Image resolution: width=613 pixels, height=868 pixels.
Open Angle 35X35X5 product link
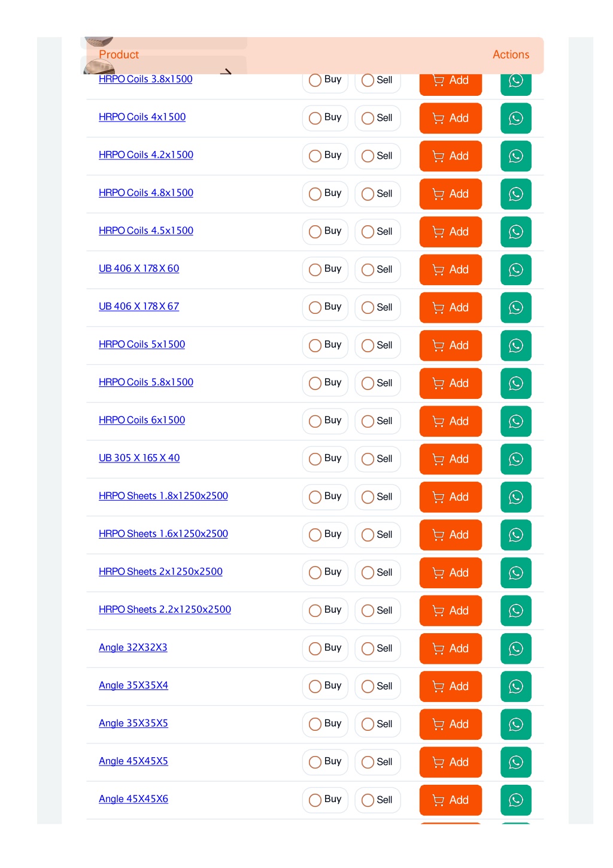click(133, 723)
